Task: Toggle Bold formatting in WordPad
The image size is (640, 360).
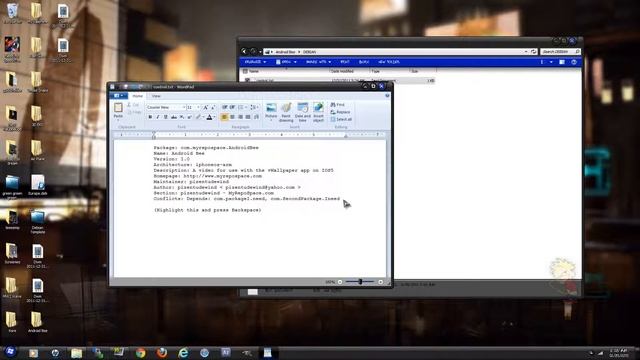Action: 150,117
